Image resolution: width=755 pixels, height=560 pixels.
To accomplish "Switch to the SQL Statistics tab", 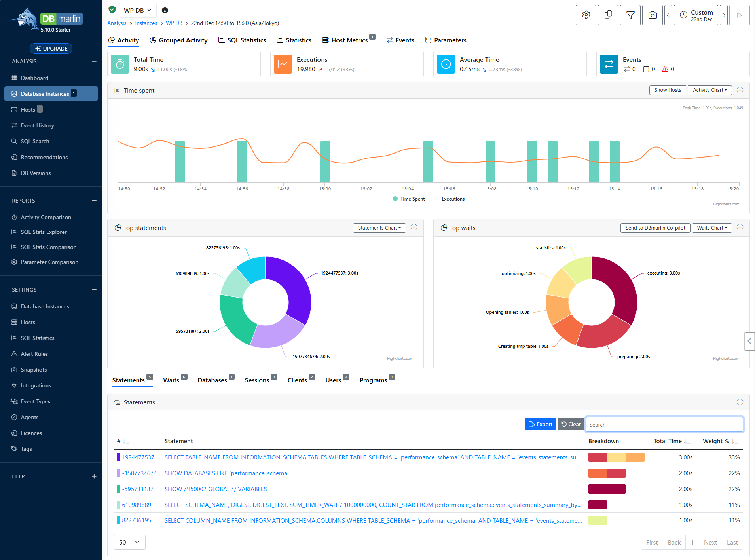I will pyautogui.click(x=242, y=40).
